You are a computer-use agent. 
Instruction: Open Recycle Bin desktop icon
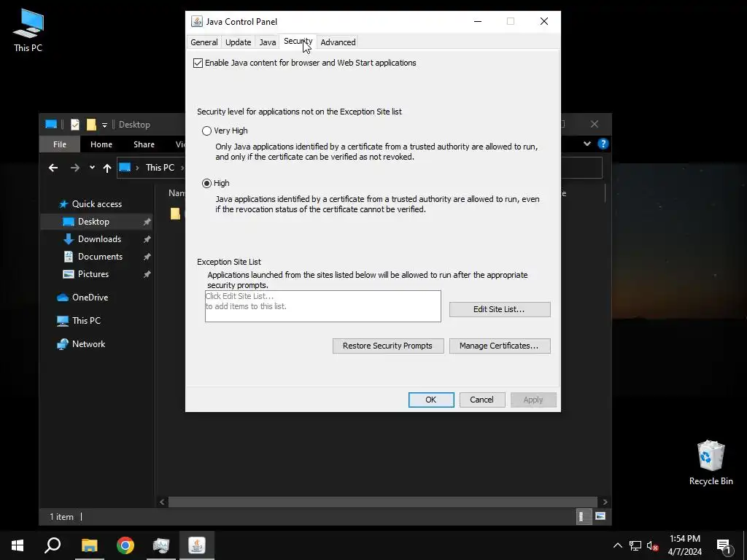(711, 462)
